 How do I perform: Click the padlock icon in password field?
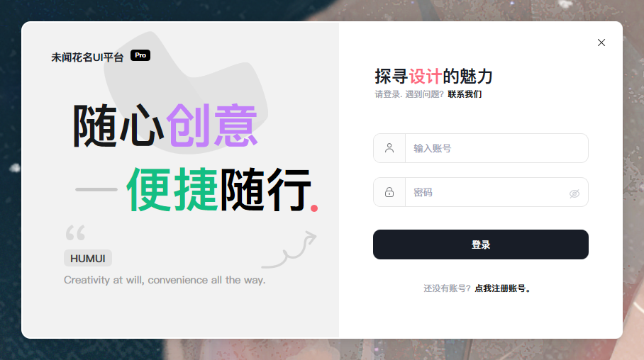point(389,192)
